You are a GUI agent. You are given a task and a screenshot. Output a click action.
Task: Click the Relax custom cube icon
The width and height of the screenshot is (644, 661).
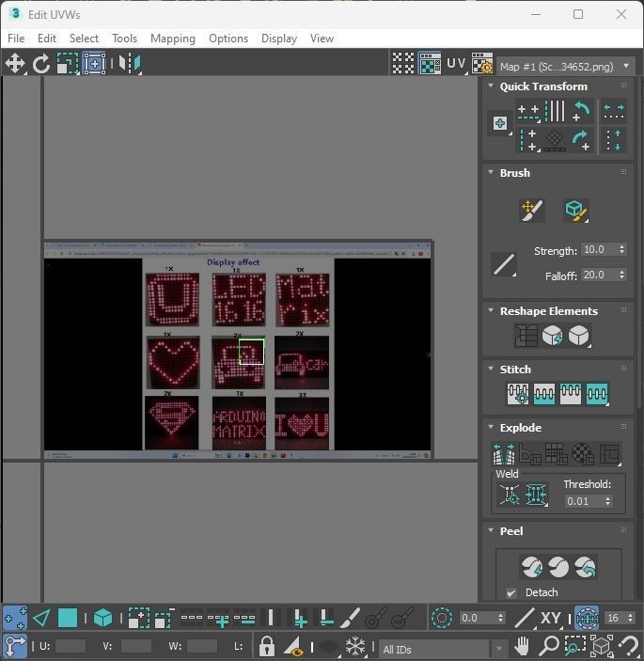[579, 336]
